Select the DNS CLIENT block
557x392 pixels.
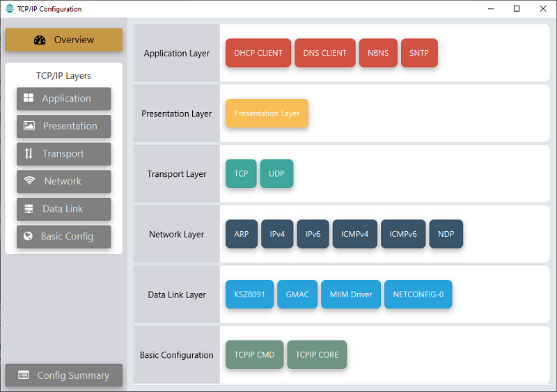point(325,53)
